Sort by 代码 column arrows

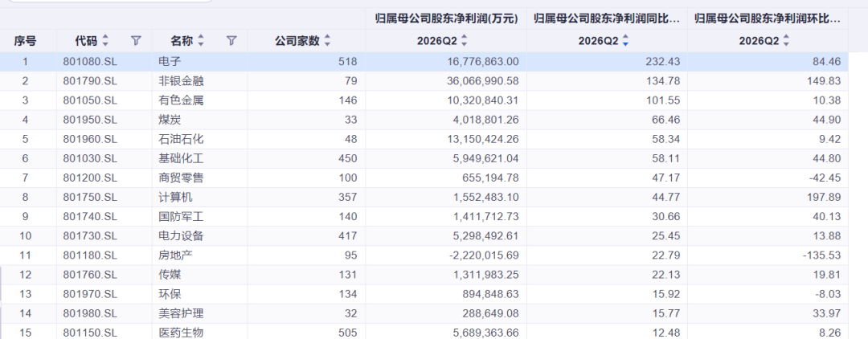pyautogui.click(x=106, y=40)
